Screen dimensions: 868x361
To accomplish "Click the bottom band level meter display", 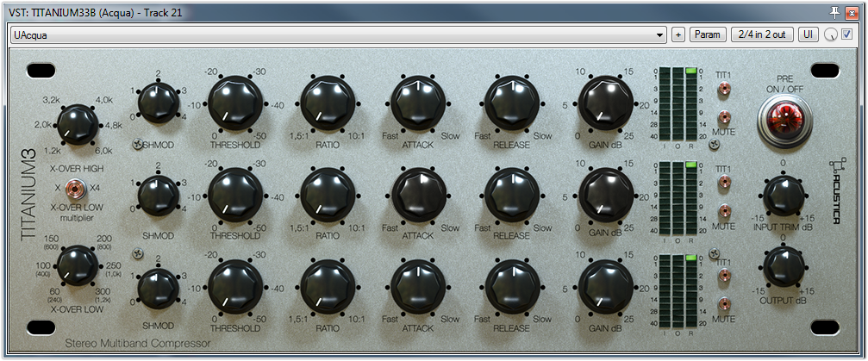I will pyautogui.click(x=678, y=290).
